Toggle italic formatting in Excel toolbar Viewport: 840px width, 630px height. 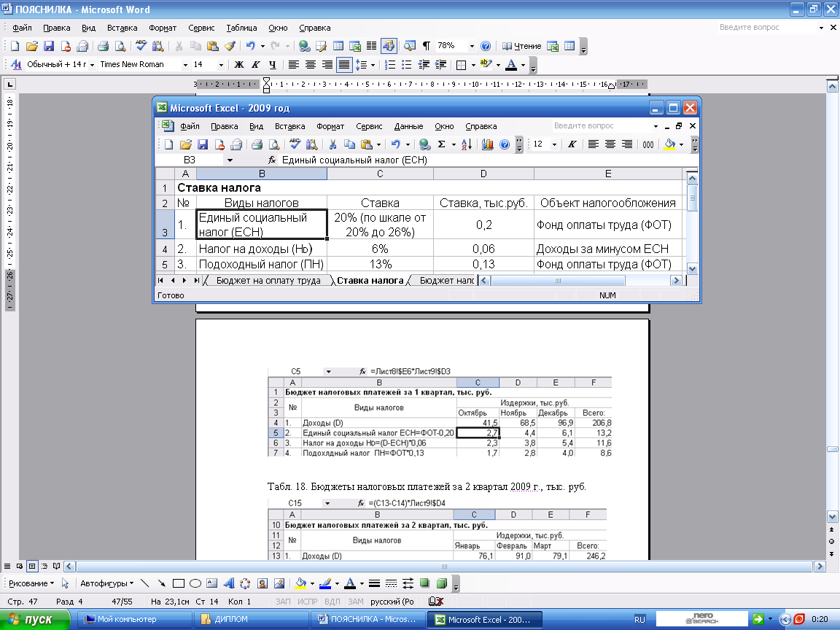click(572, 144)
